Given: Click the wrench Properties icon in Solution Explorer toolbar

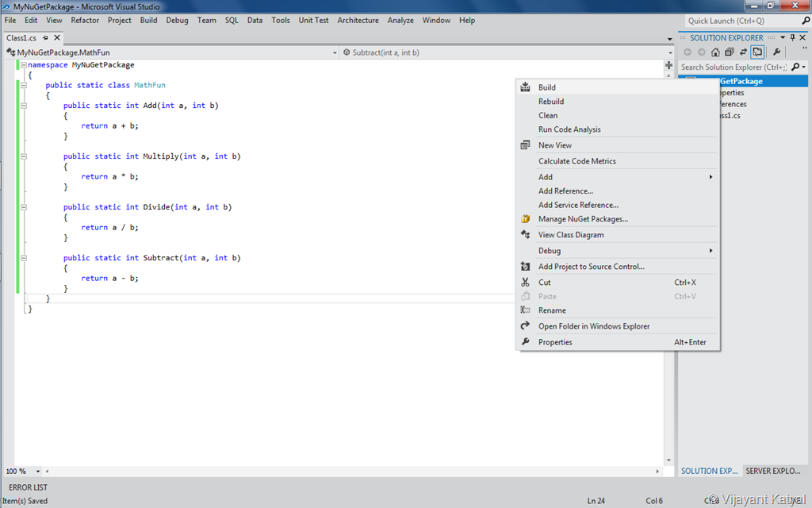Looking at the screenshot, I should click(776, 52).
